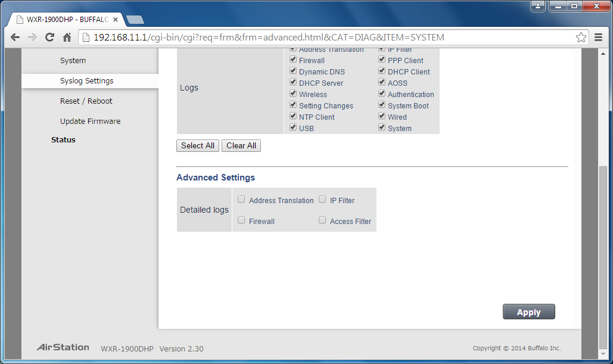Apply the syslog settings

click(528, 312)
